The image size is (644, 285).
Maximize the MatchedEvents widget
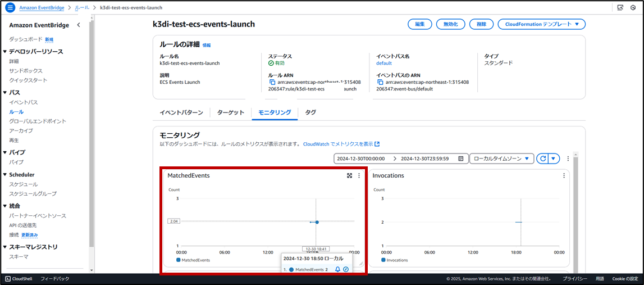[x=350, y=175]
